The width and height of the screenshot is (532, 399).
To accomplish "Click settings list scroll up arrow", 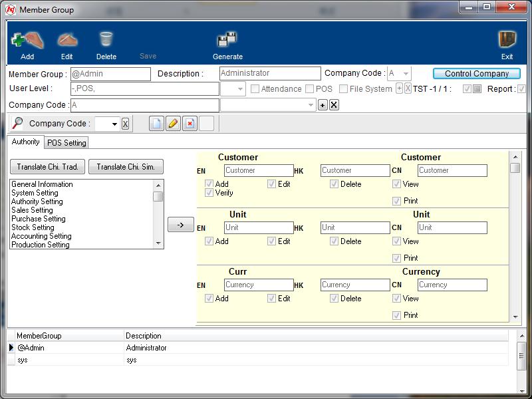I will 158,186.
